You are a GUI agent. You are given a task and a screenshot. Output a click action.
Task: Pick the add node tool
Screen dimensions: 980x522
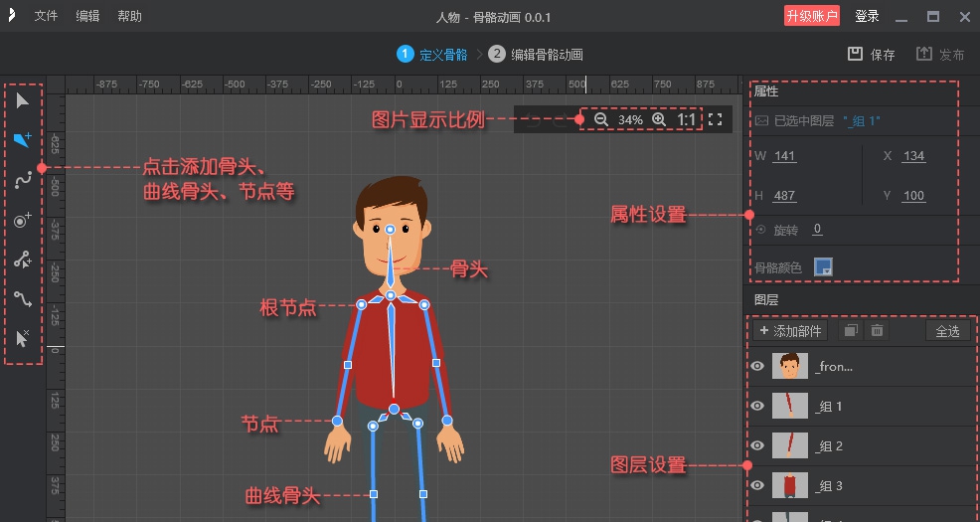[23, 220]
